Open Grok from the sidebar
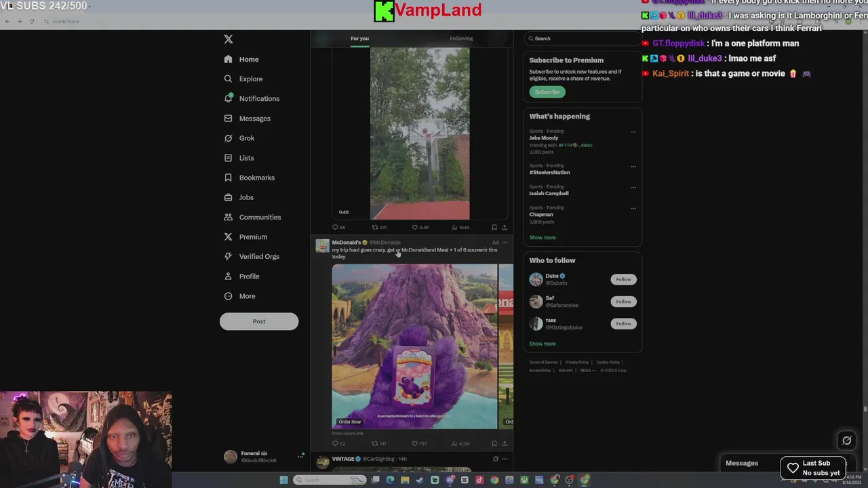Viewport: 868px width, 488px height. (239, 138)
